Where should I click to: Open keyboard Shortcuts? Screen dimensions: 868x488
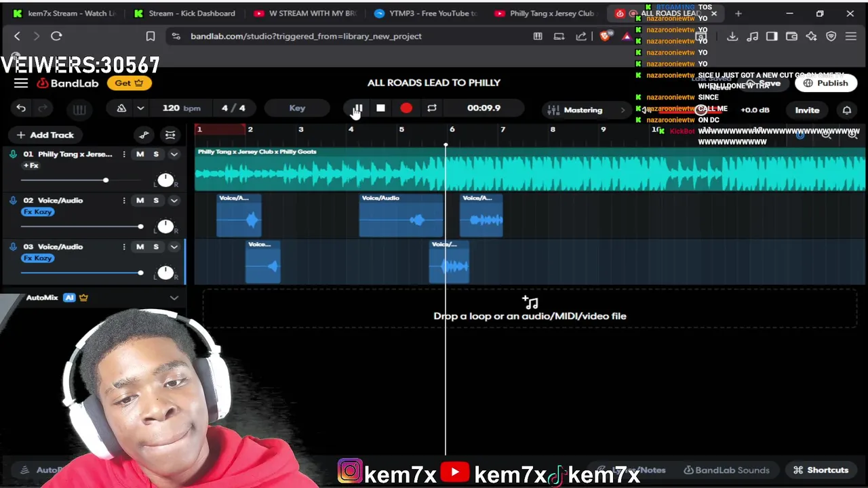[x=821, y=470]
